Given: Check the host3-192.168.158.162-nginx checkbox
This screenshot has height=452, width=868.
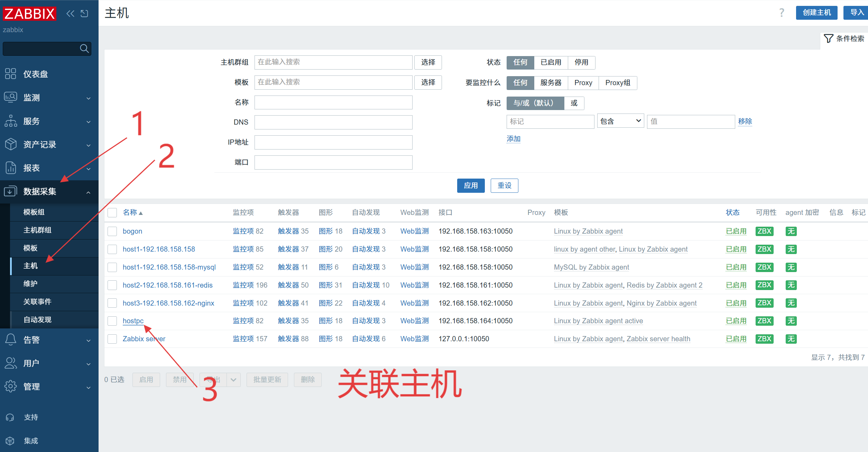Looking at the screenshot, I should pos(112,303).
